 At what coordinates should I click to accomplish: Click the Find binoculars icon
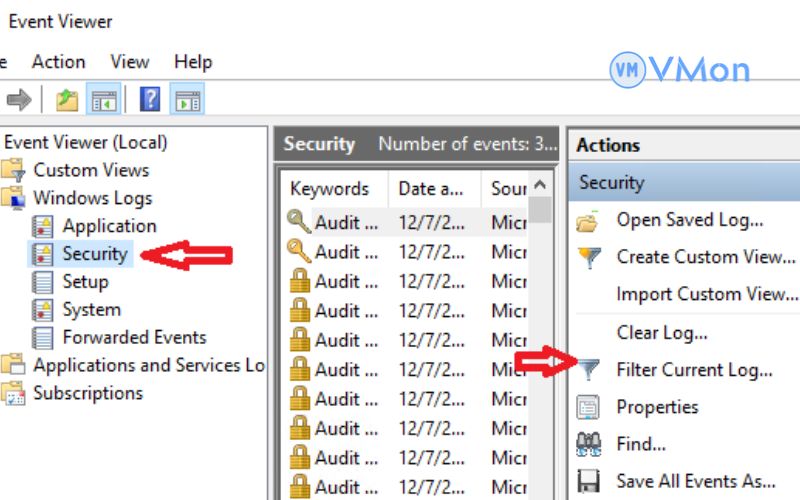[x=589, y=443]
